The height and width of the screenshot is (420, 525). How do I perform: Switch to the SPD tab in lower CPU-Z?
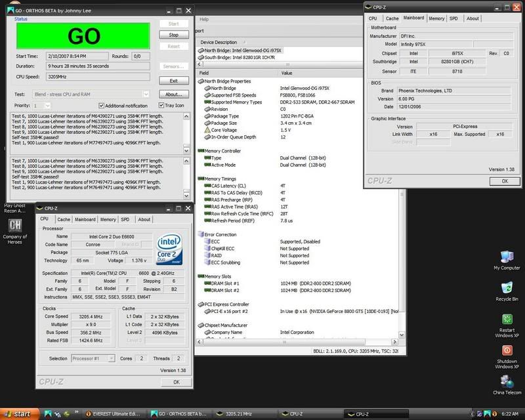pos(125,219)
